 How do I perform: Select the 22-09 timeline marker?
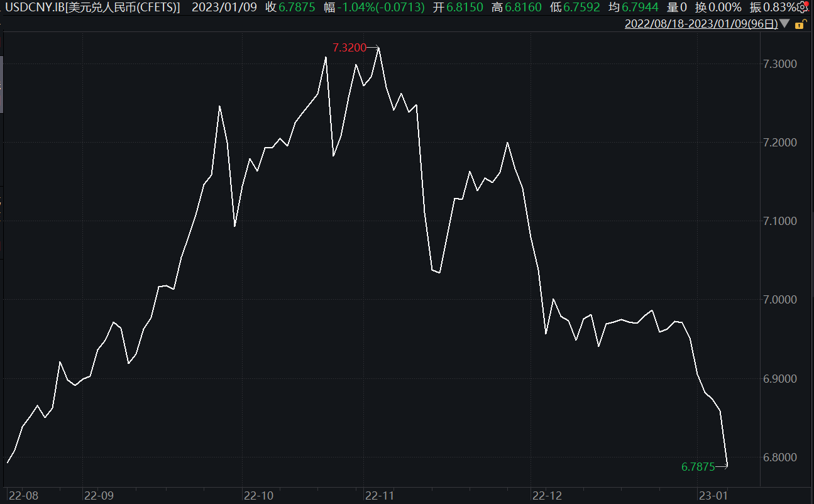point(99,495)
